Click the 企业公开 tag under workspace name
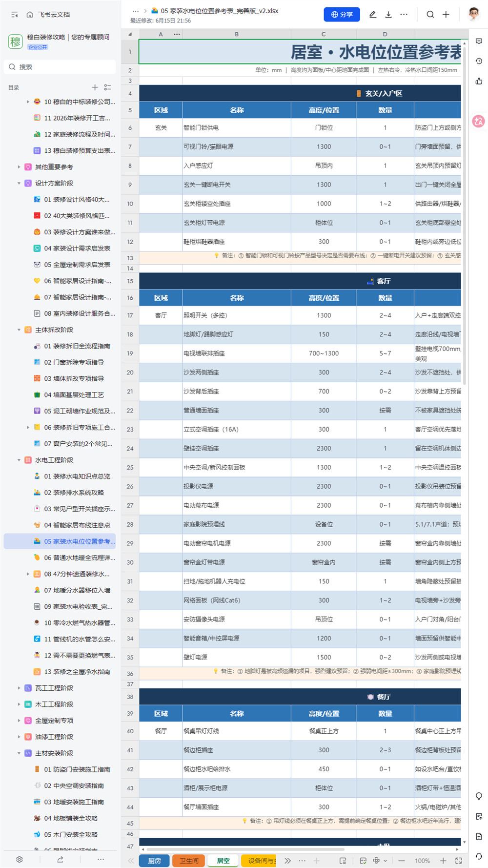Screen dimensions: 488x868 click(x=38, y=47)
